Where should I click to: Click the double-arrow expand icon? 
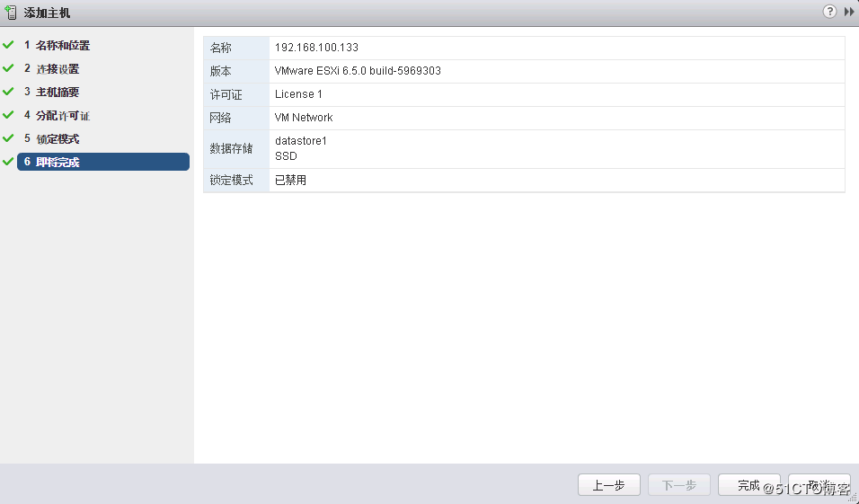click(849, 12)
